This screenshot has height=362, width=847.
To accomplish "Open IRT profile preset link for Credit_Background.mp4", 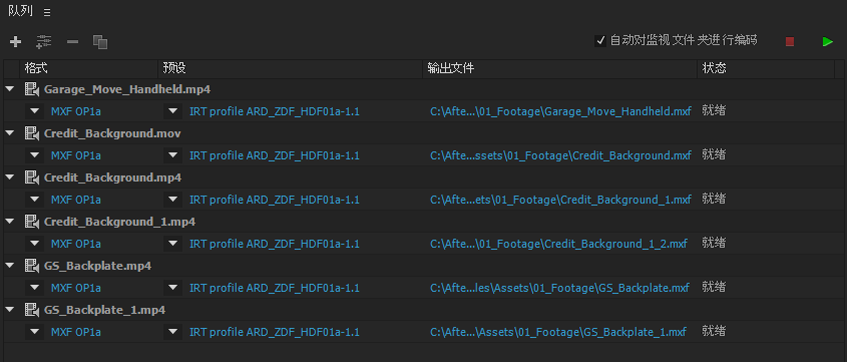I will tap(274, 200).
